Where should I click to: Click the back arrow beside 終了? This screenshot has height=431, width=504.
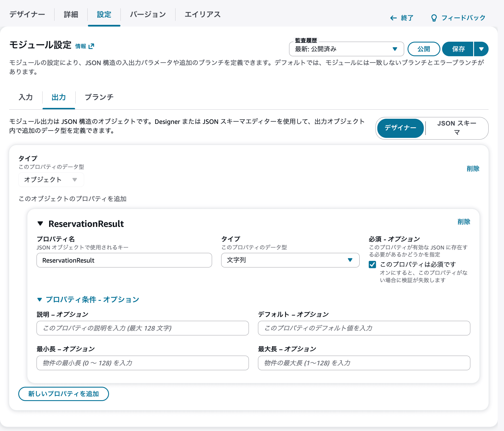pyautogui.click(x=393, y=18)
